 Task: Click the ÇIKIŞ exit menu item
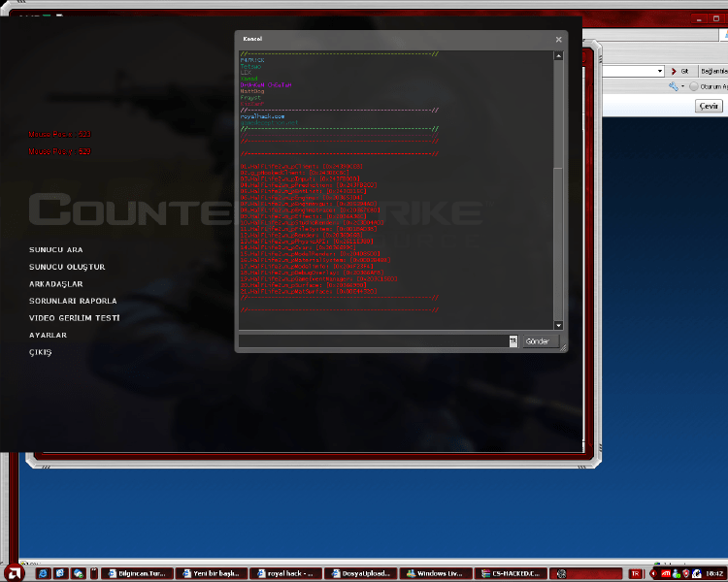pyautogui.click(x=41, y=352)
